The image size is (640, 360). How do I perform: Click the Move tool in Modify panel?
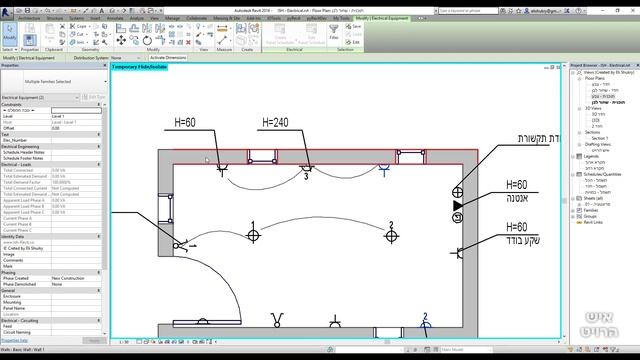click(x=121, y=40)
